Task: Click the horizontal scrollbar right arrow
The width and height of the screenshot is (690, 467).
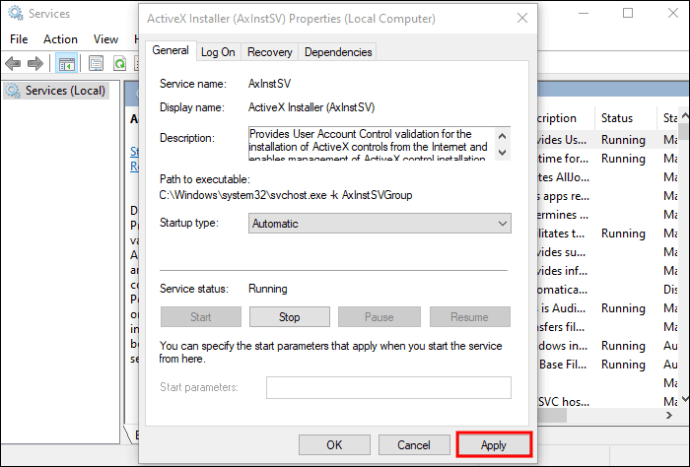Action: (669, 415)
